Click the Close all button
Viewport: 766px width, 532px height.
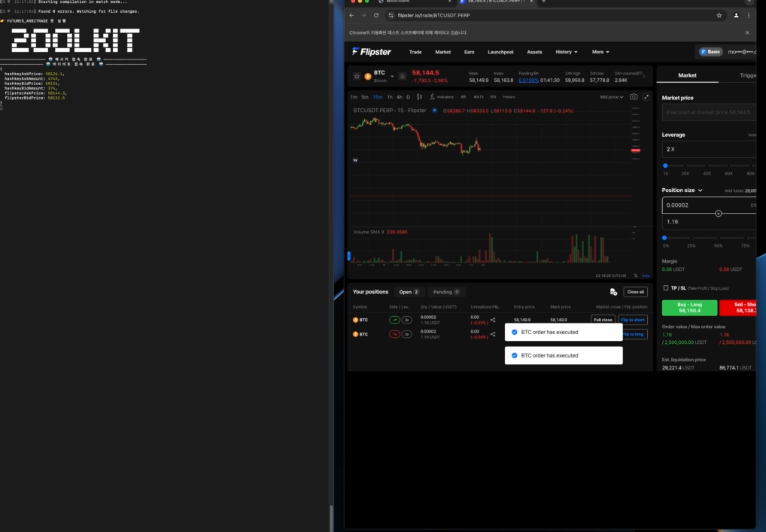click(636, 292)
